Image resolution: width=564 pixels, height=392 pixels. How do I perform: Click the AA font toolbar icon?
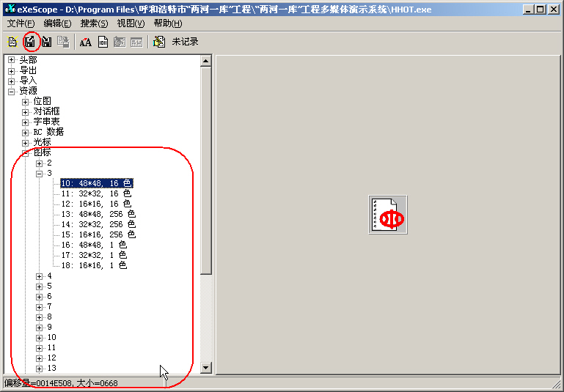pos(85,42)
